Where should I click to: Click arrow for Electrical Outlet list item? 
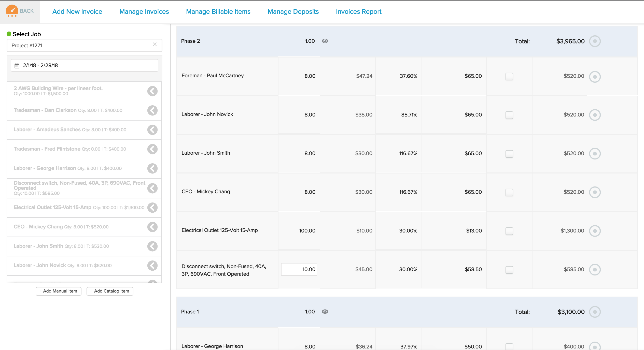[152, 208]
